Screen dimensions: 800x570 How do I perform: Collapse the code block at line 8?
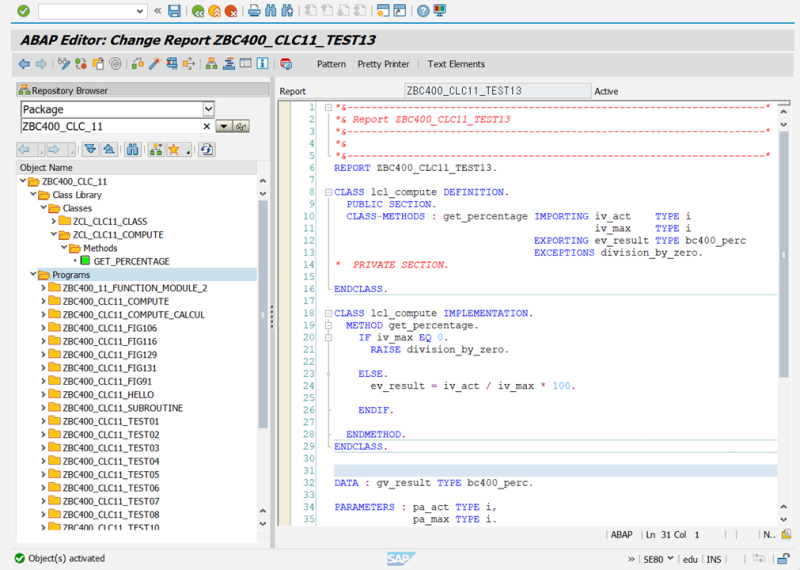329,192
